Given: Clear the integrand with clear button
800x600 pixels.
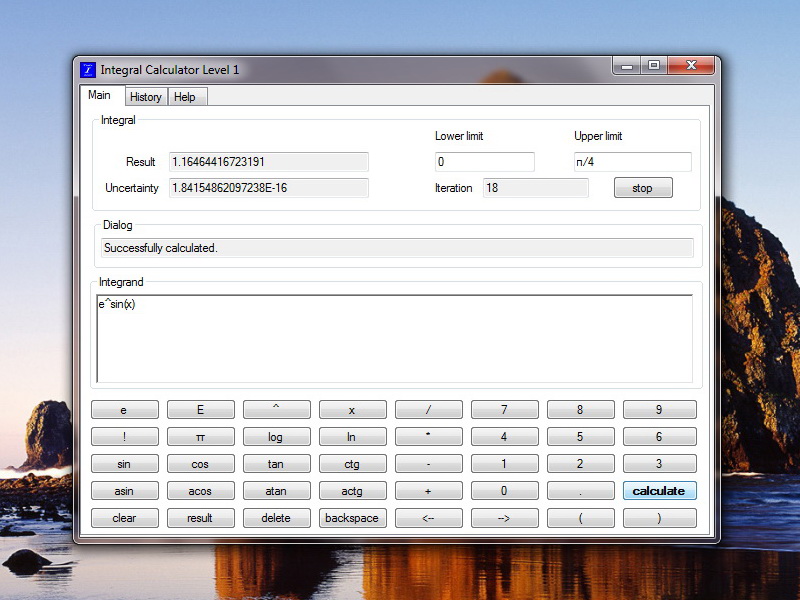Looking at the screenshot, I should [125, 518].
